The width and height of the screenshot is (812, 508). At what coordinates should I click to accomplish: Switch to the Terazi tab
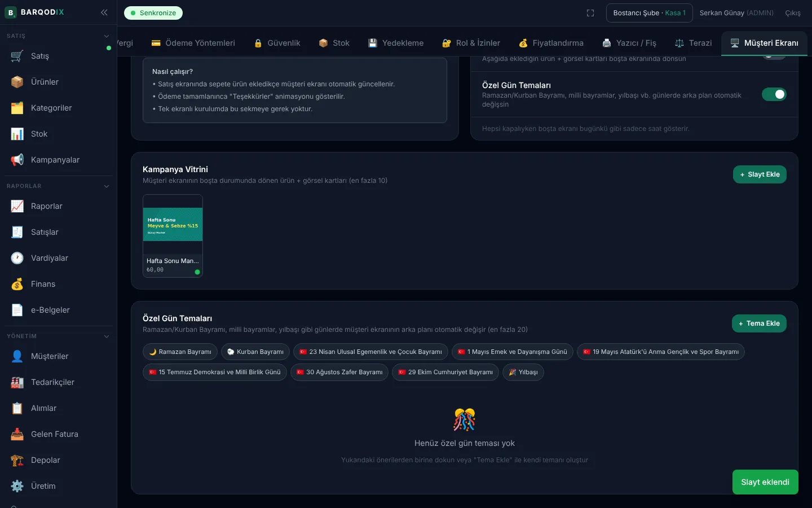693,43
